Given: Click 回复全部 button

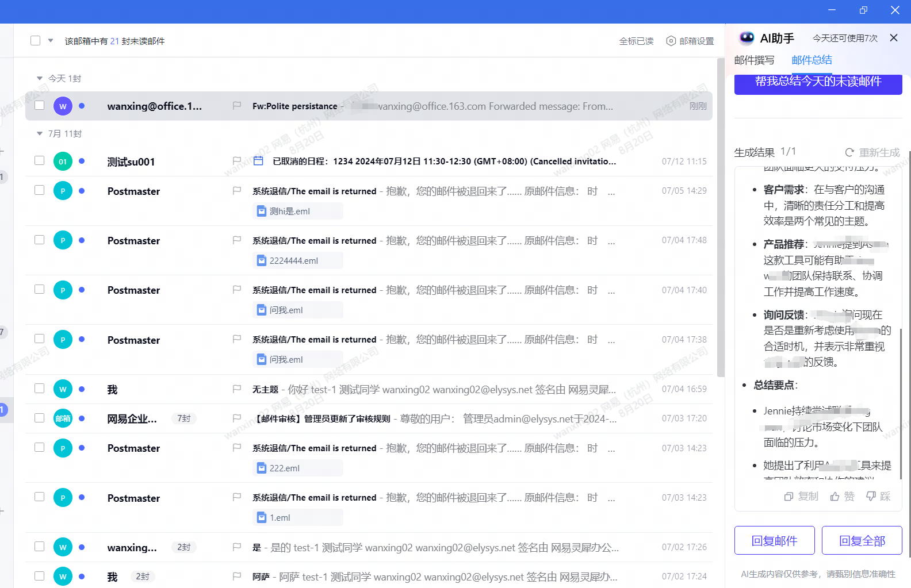Looking at the screenshot, I should click(x=862, y=540).
